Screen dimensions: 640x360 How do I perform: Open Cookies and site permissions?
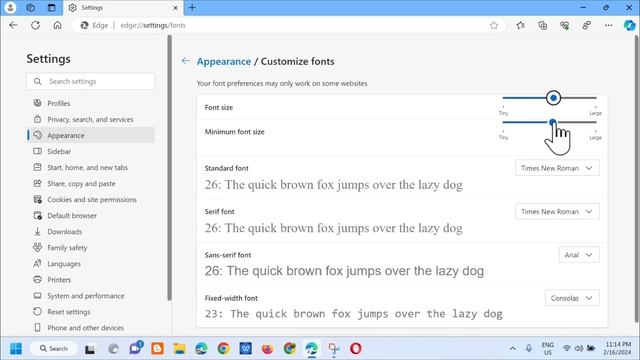pyautogui.click(x=91, y=200)
